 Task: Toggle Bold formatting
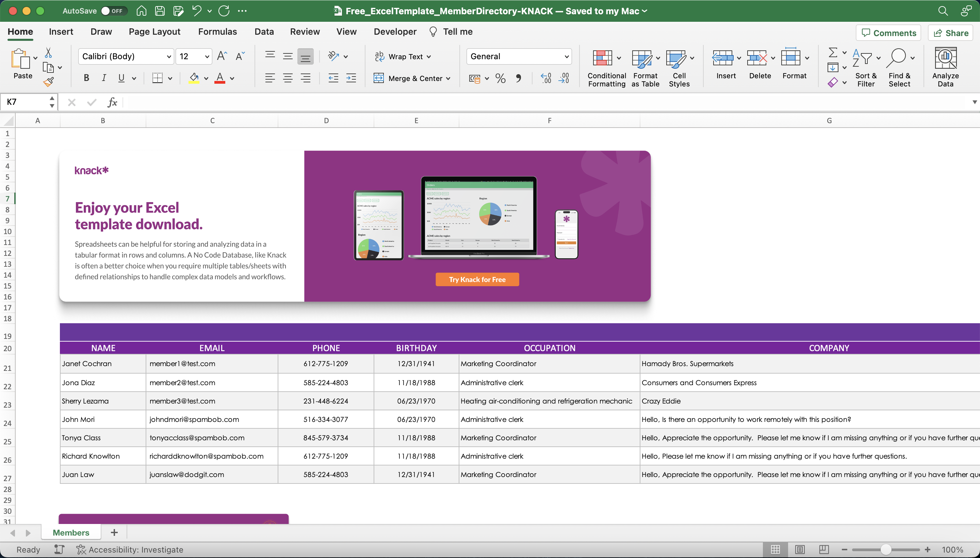pos(86,78)
